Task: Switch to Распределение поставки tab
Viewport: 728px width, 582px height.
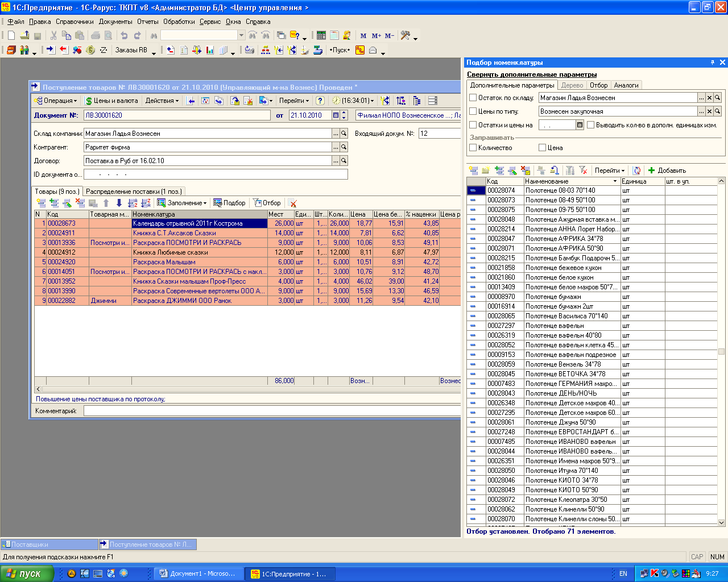Action: tap(134, 192)
